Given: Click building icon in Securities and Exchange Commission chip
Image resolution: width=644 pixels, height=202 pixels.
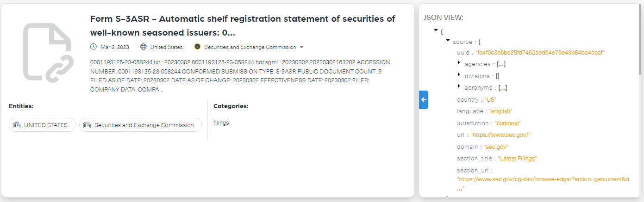Looking at the screenshot, I should point(87,125).
